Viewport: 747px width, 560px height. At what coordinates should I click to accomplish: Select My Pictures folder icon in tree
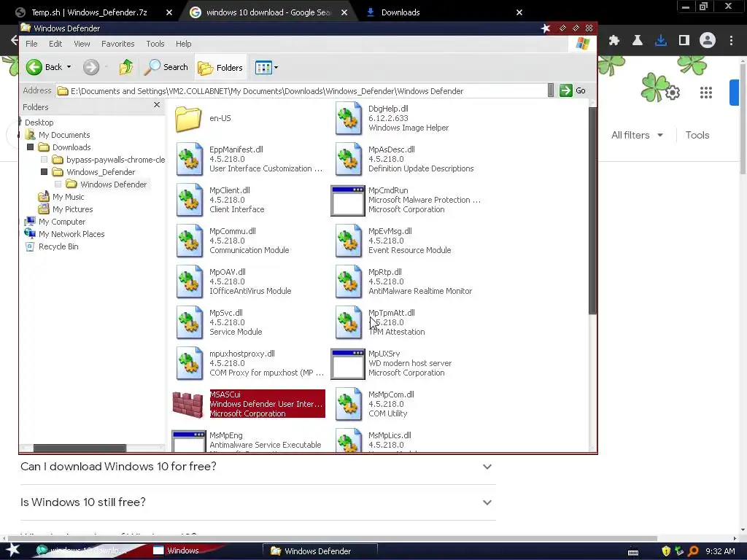(x=44, y=209)
